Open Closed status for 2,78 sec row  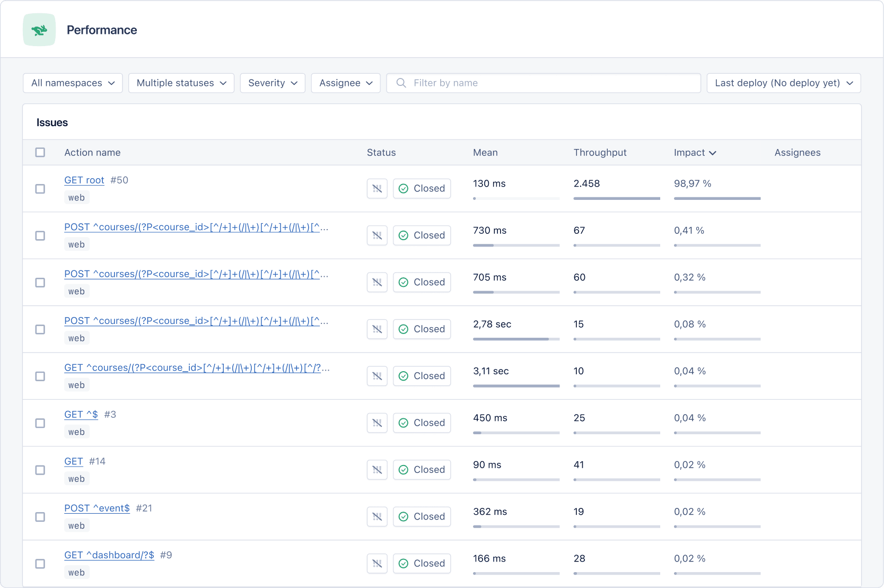point(422,329)
